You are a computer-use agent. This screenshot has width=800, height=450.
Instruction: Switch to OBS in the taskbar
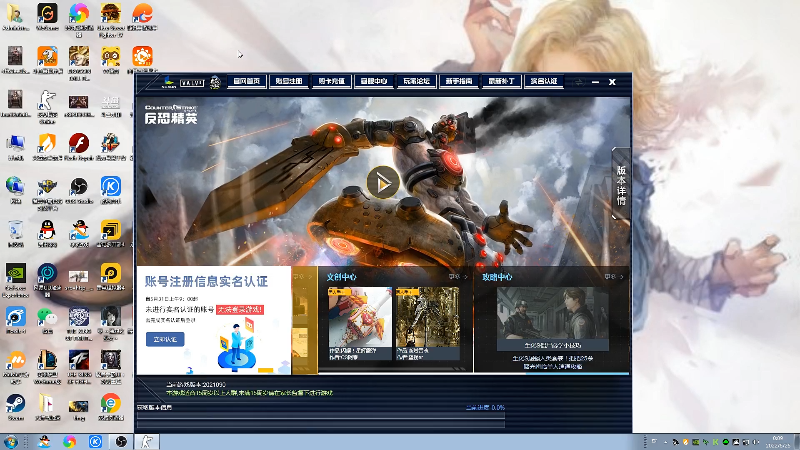click(x=121, y=441)
